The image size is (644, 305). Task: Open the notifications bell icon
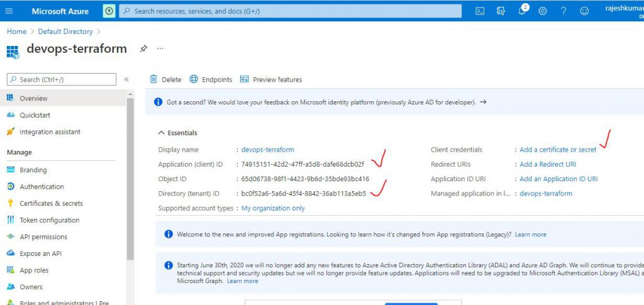522,11
